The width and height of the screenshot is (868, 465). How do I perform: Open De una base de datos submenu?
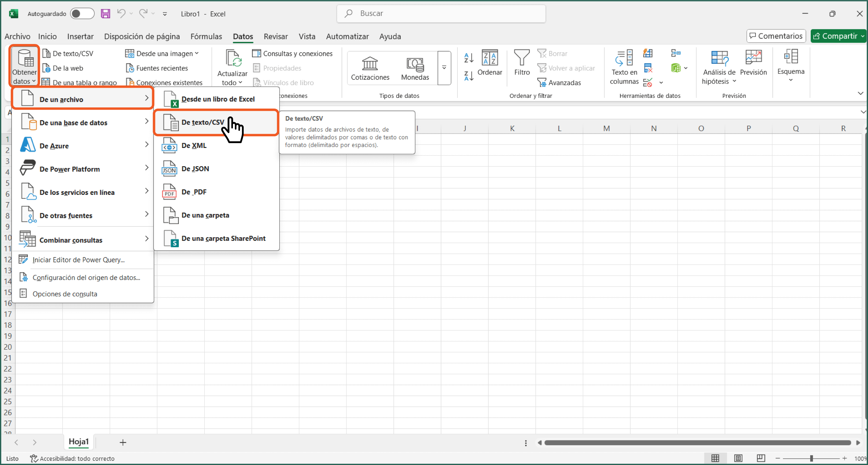82,122
